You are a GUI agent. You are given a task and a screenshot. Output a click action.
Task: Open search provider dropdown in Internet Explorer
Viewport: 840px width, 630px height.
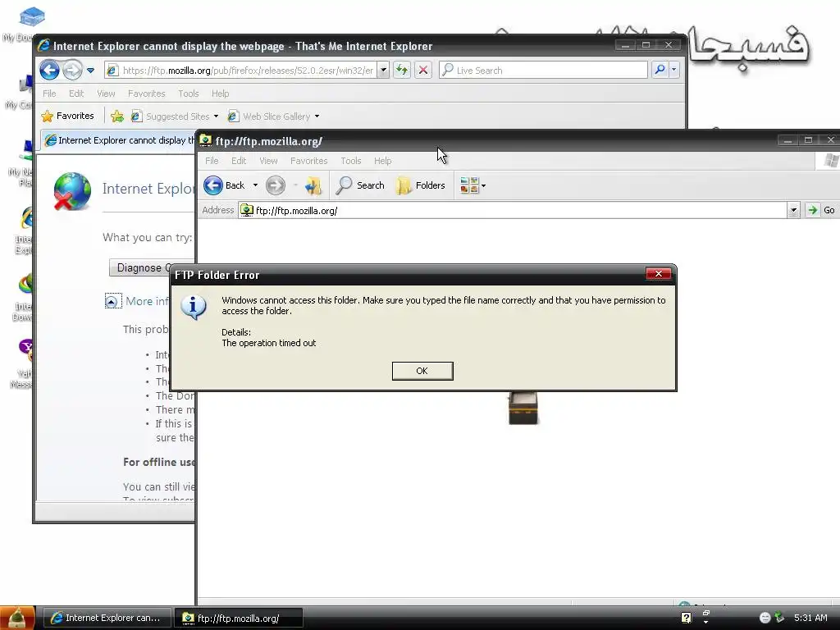pyautogui.click(x=674, y=70)
